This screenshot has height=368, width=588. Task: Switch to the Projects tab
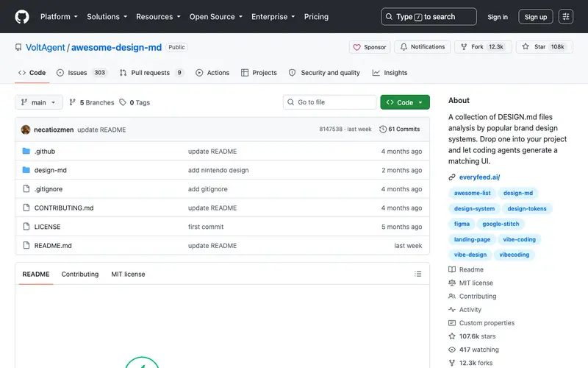point(259,73)
